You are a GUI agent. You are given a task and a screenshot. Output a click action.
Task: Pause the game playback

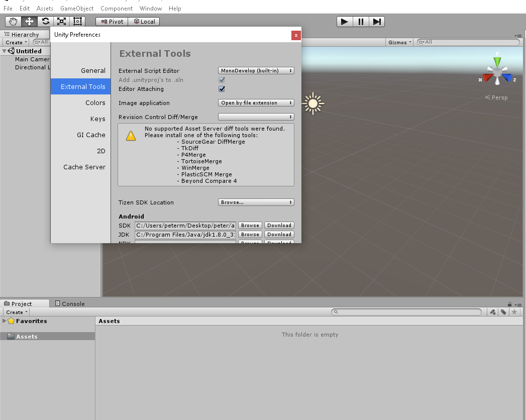361,22
